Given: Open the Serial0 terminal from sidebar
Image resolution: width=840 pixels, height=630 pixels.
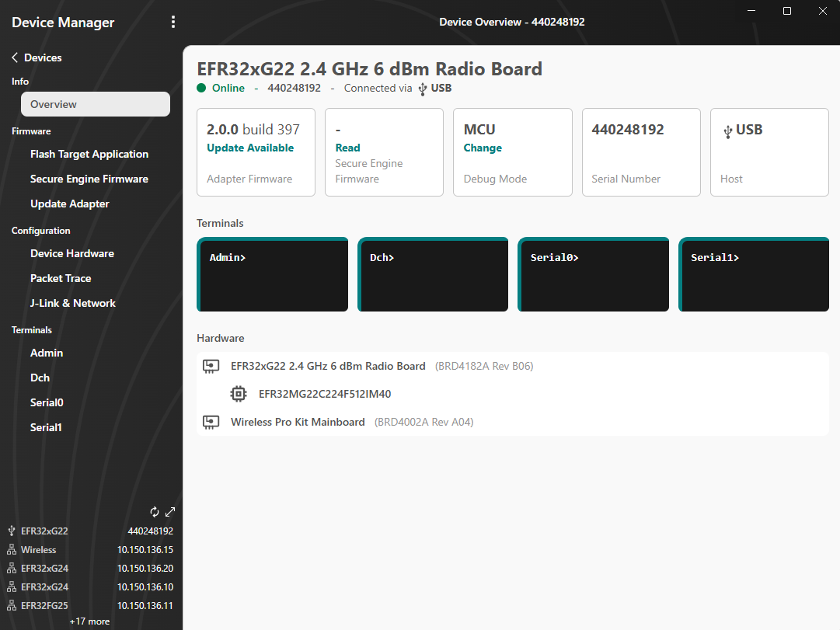Looking at the screenshot, I should [x=47, y=402].
